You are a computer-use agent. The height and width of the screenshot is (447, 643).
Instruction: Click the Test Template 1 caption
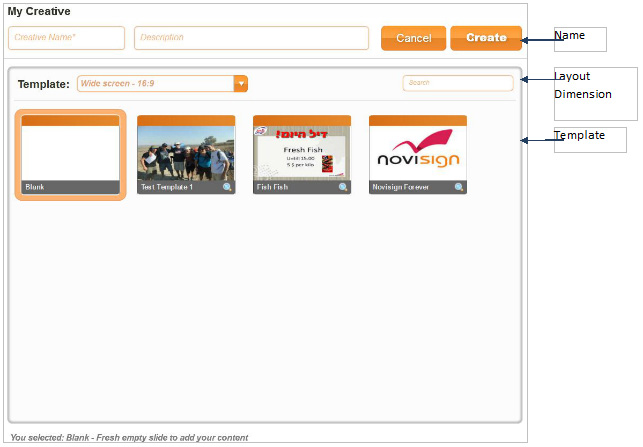tap(166, 187)
